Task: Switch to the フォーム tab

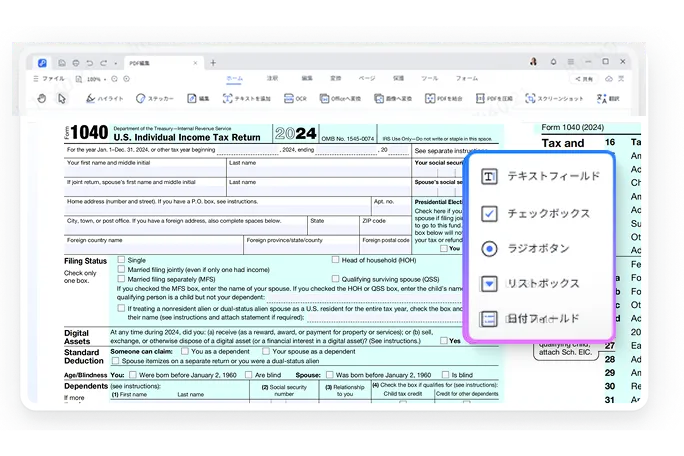Action: coord(467,78)
